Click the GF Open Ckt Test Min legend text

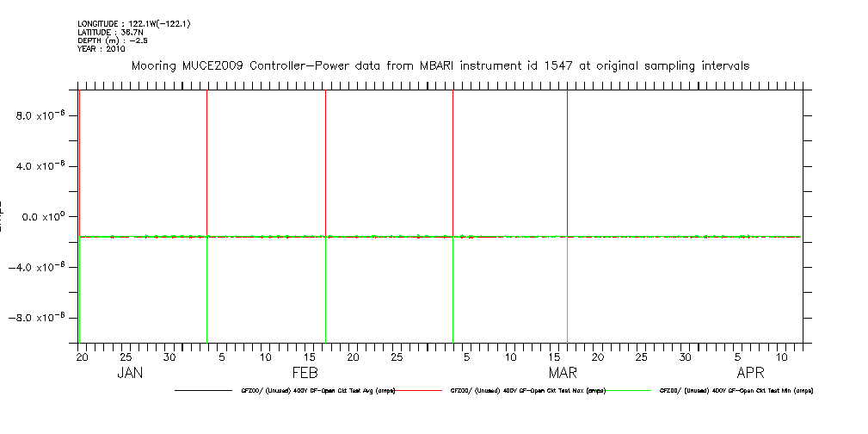736,391
